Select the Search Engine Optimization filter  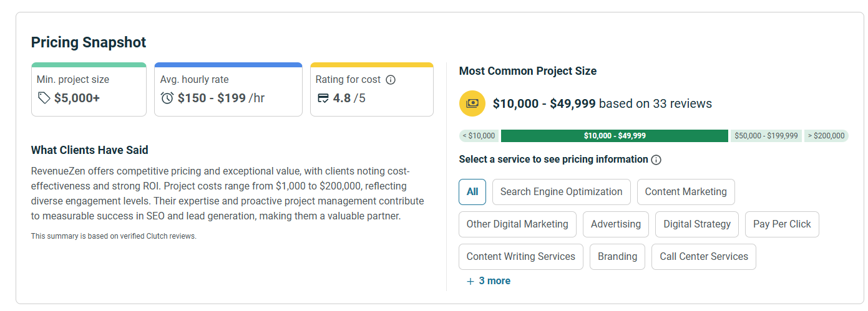[561, 192]
